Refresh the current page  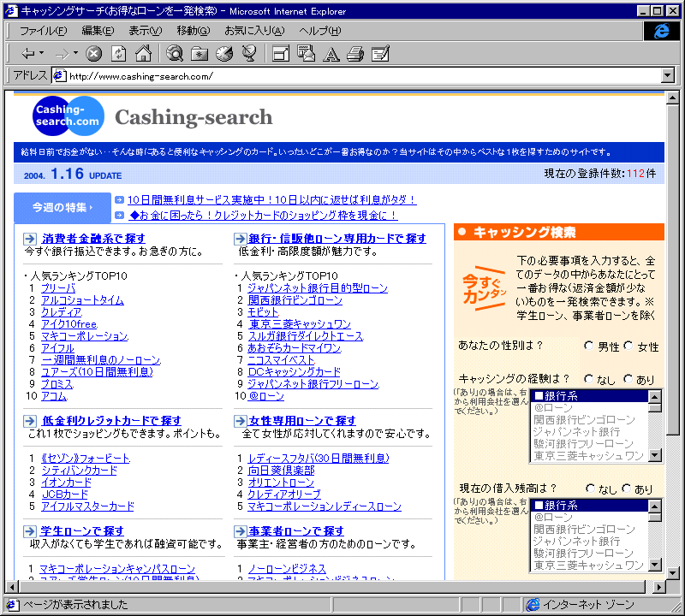[x=118, y=54]
